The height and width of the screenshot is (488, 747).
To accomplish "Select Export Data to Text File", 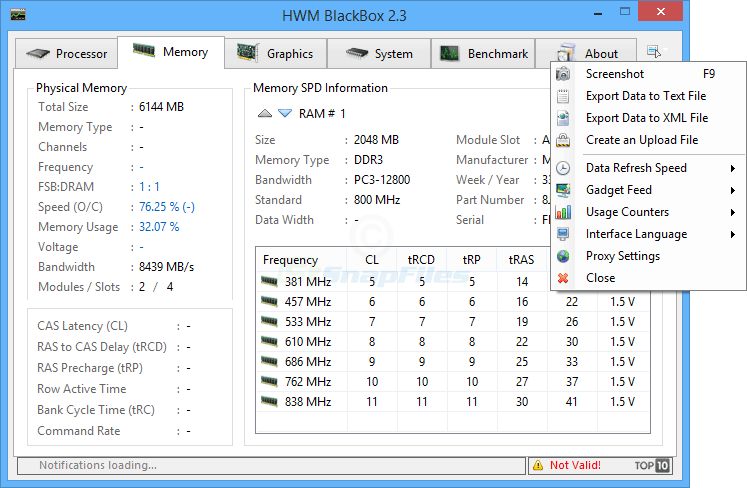I will coord(649,96).
